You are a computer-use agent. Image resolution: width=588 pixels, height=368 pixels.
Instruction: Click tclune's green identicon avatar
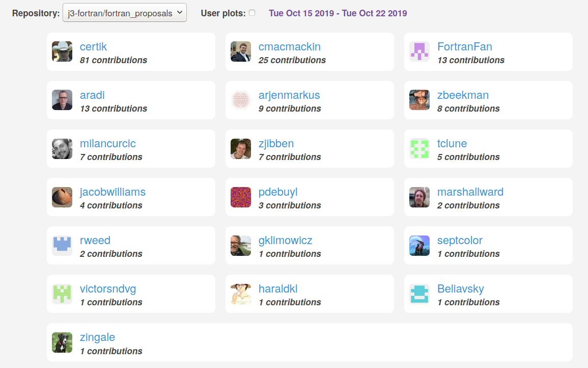(419, 148)
